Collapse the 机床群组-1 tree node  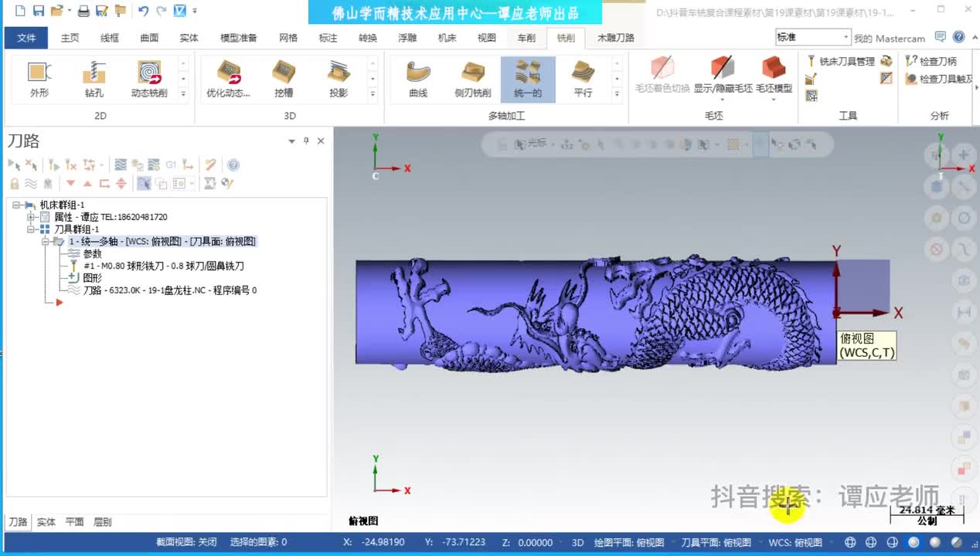[x=15, y=205]
